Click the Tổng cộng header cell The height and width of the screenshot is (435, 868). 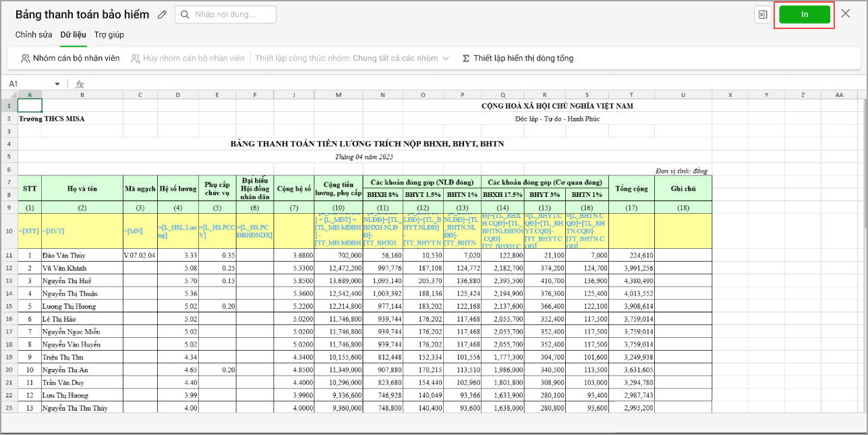(631, 188)
